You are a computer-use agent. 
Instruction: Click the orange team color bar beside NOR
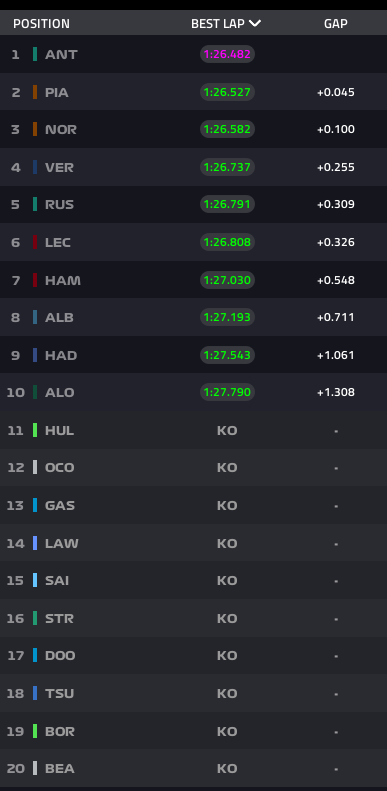tap(35, 129)
